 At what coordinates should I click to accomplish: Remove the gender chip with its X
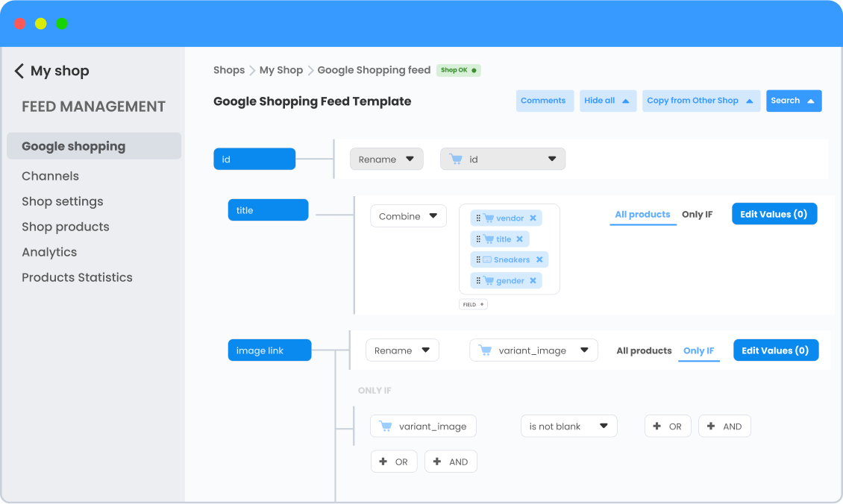(x=533, y=281)
